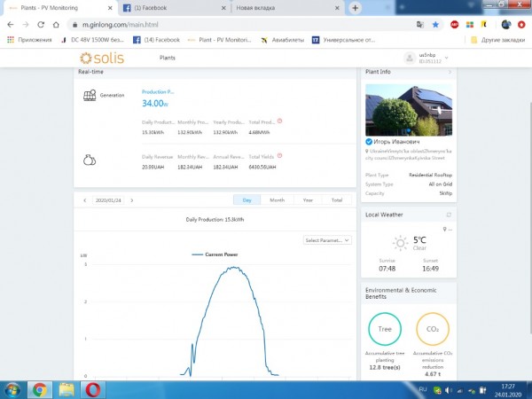Open the Select Parameter dropdown

click(327, 240)
